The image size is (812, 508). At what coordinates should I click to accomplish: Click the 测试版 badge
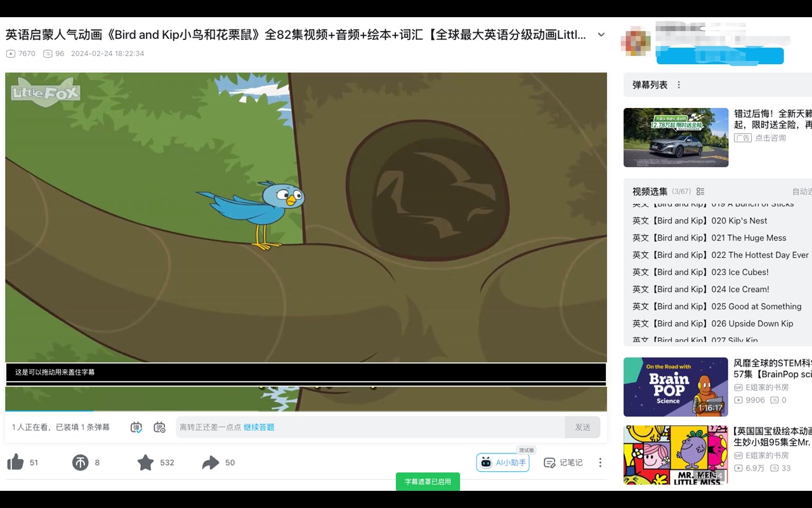point(526,450)
